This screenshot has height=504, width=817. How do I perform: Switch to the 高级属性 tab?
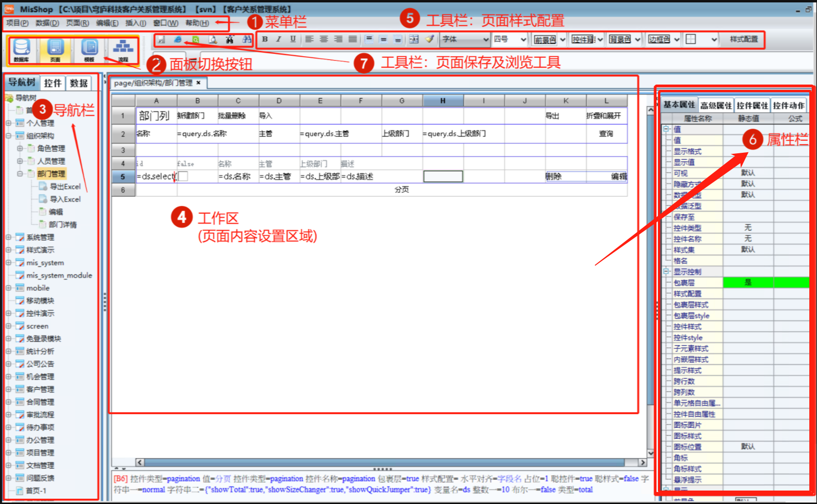pyautogui.click(x=716, y=105)
